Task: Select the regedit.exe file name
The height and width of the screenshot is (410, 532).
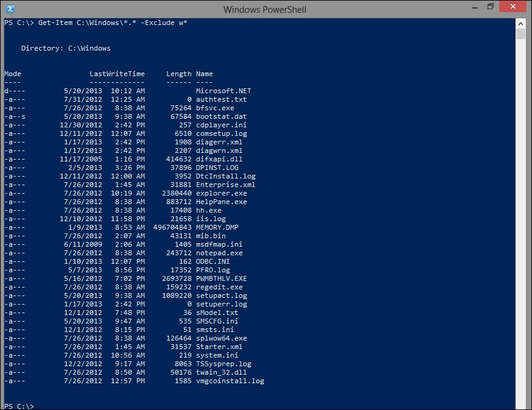Action: [219, 287]
